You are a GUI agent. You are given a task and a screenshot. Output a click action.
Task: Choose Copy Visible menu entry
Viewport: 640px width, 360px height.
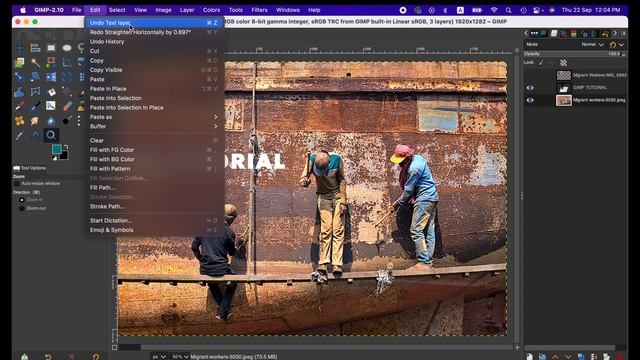(153, 70)
